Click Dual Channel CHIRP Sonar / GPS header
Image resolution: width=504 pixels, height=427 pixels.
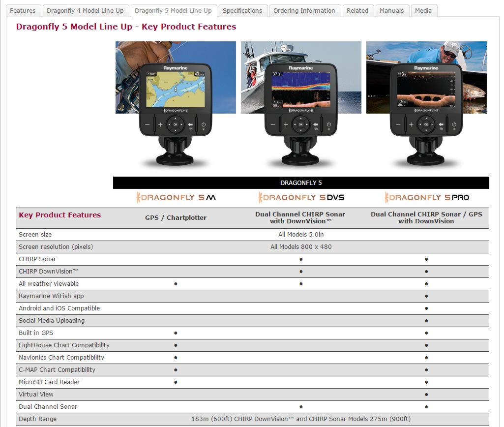(x=426, y=217)
